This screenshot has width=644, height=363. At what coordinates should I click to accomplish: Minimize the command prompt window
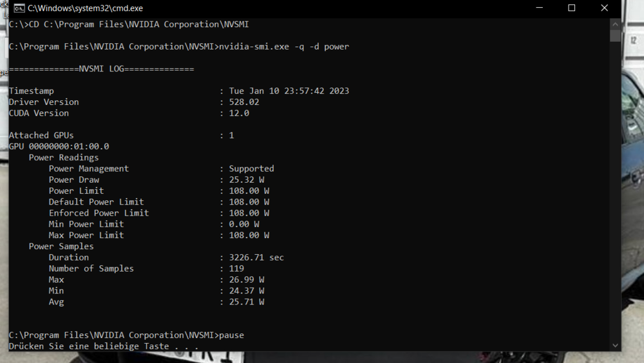(x=538, y=8)
